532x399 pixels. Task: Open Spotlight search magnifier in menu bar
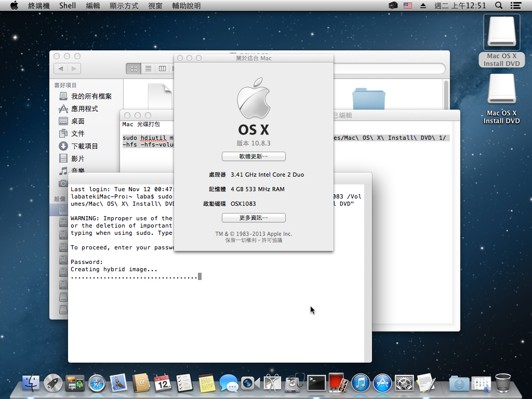[498, 5]
